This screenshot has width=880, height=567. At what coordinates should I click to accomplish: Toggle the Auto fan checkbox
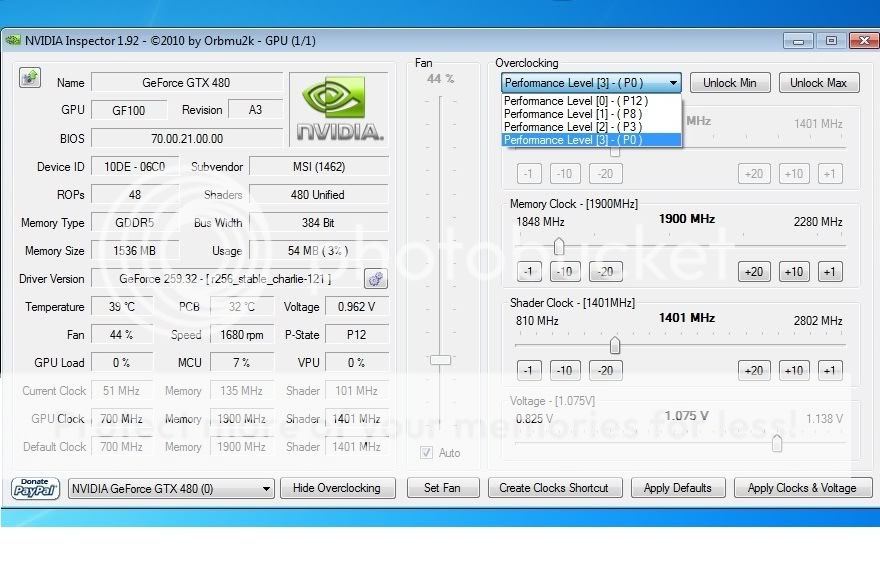427,453
